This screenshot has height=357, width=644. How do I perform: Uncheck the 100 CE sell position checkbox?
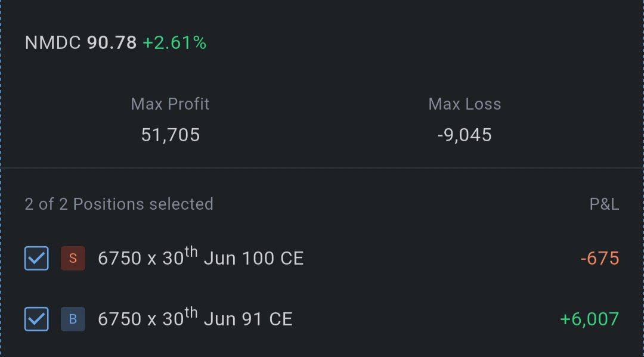pyautogui.click(x=36, y=258)
